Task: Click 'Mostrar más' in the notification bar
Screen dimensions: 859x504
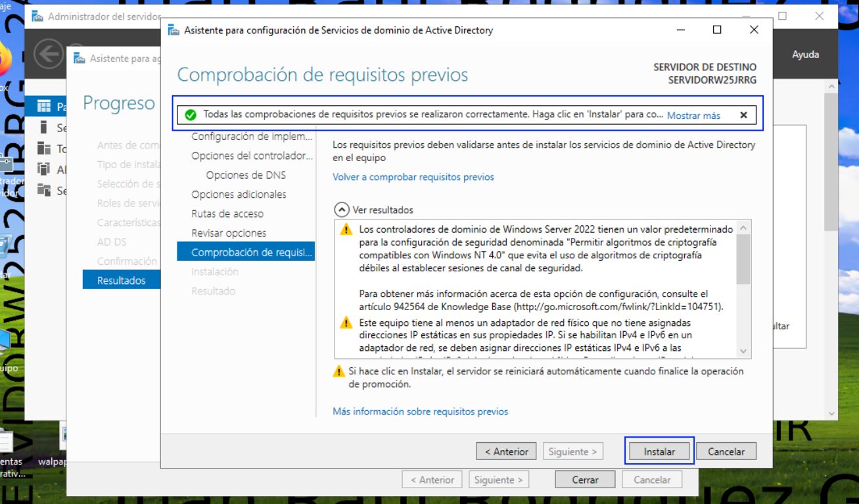Action: 694,116
